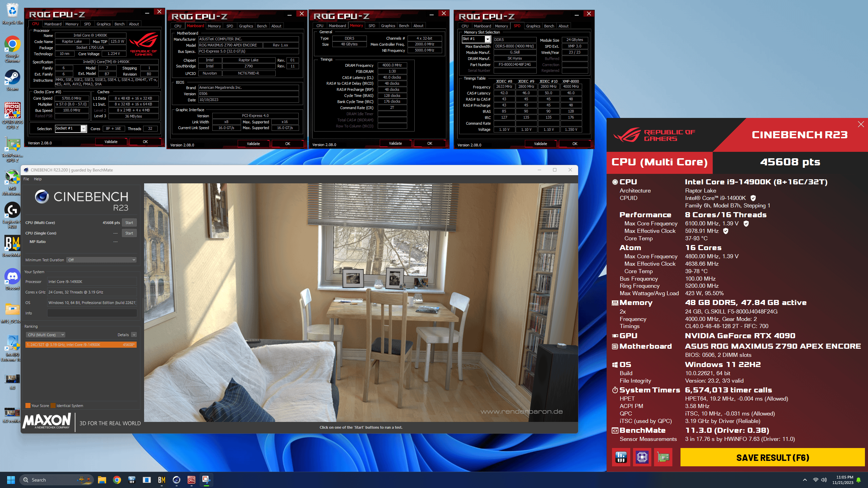Open the notification bell in the system tray
Viewport: 868px width, 488px height.
click(x=859, y=480)
